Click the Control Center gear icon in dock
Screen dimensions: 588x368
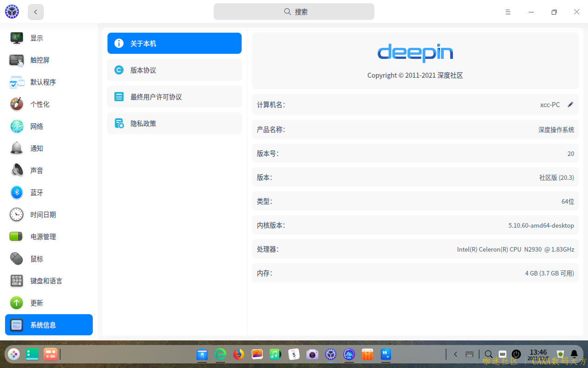331,354
